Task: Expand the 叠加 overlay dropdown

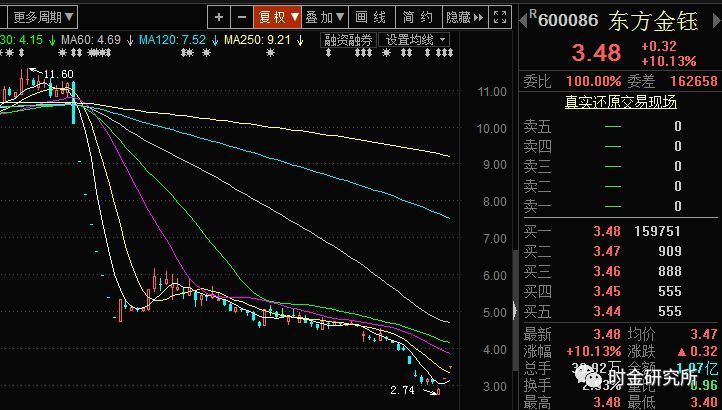Action: [324, 17]
